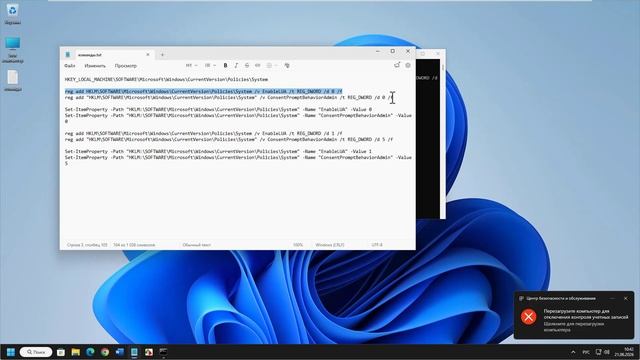Show hidden tray icons chevron
This screenshot has width=640, height=360.
pos(573,352)
